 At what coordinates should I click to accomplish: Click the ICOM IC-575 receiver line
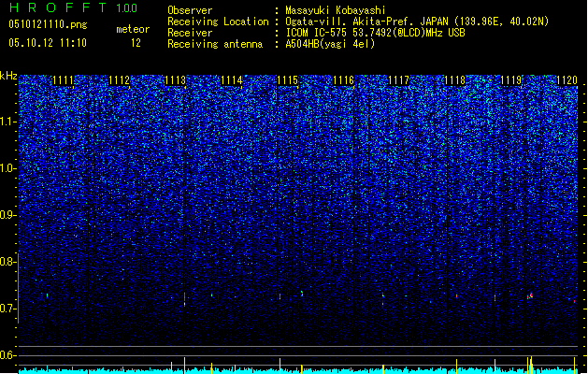[x=375, y=33]
